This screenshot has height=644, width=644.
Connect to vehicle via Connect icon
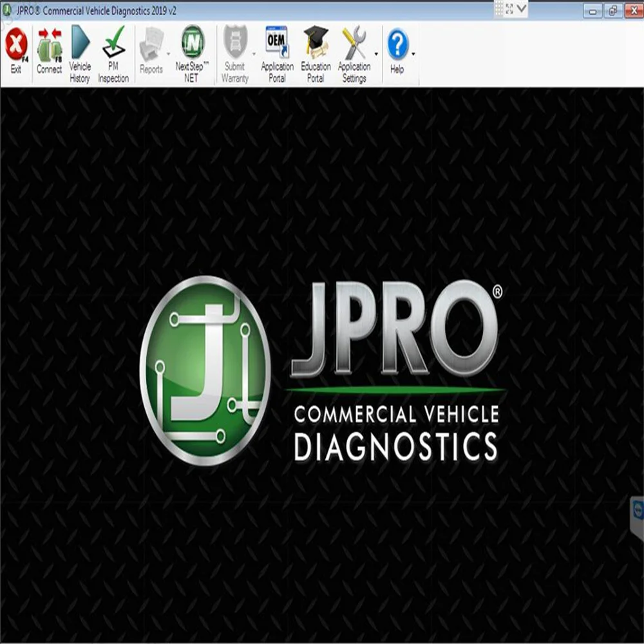point(50,52)
